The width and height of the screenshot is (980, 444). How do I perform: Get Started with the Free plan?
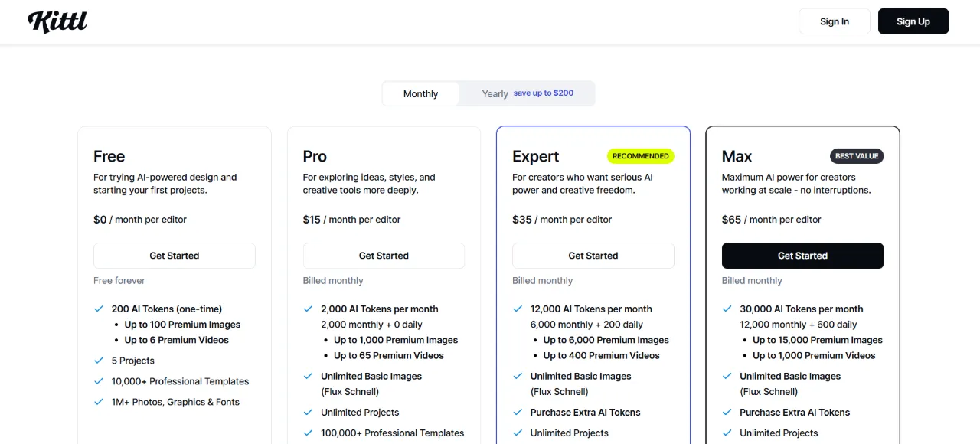pos(175,256)
